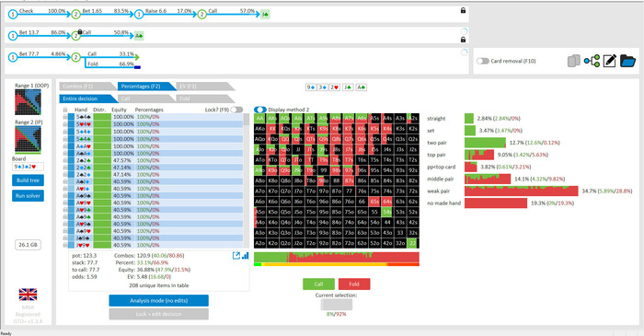Click the range strategy distribution bar under the matrix
The width and height of the screenshot is (644, 336).
(x=337, y=258)
